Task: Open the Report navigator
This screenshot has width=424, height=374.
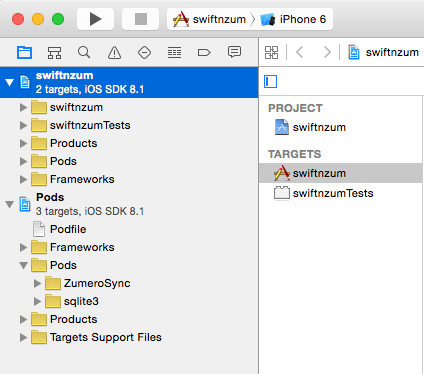Action: [234, 52]
